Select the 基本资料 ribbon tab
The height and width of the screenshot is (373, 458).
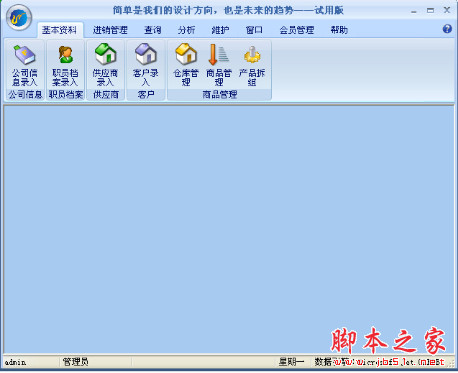click(60, 30)
